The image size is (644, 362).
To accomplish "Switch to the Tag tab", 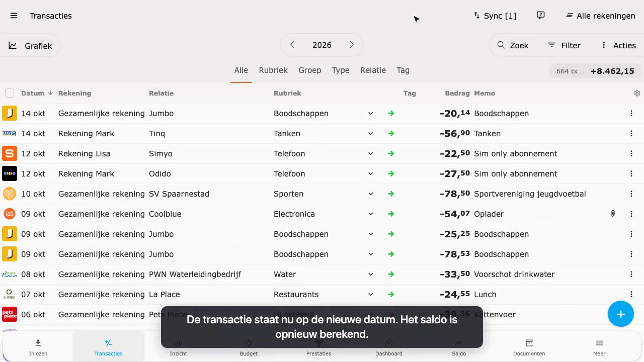I will 403,70.
